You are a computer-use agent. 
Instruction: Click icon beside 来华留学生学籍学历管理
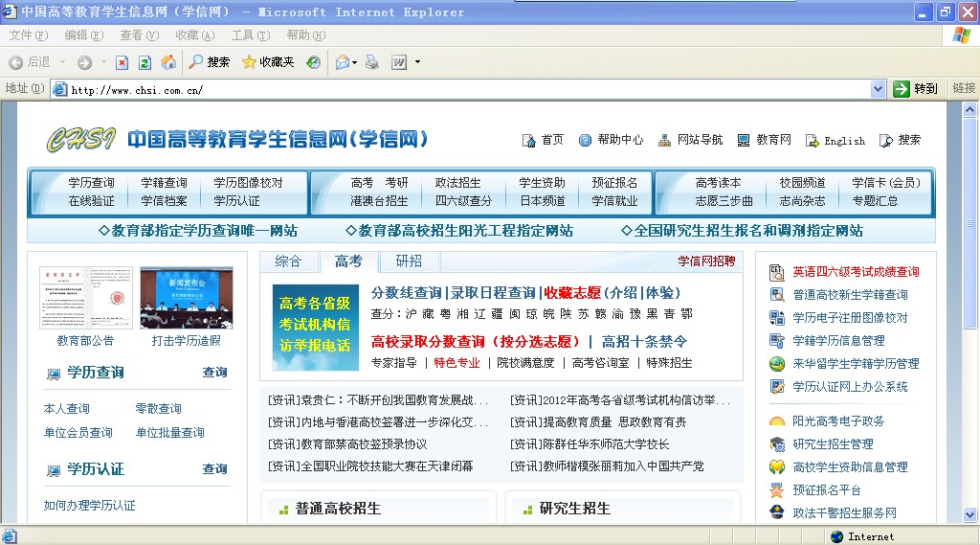point(777,364)
